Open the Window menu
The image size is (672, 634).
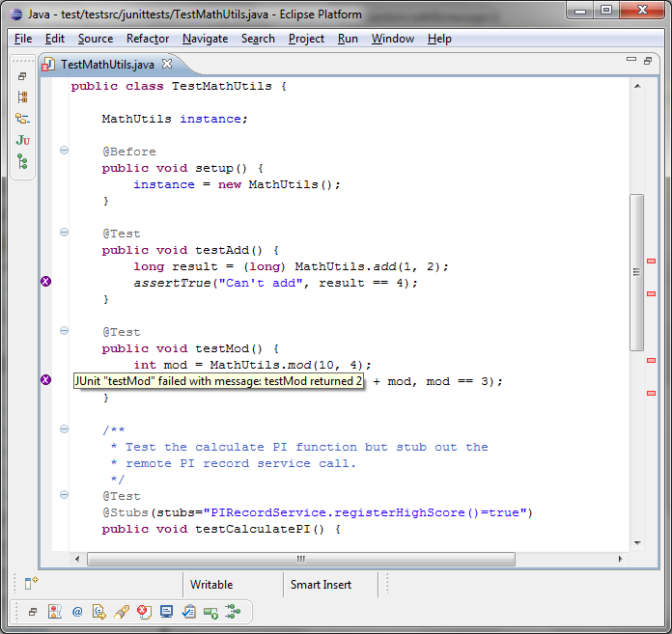[393, 39]
